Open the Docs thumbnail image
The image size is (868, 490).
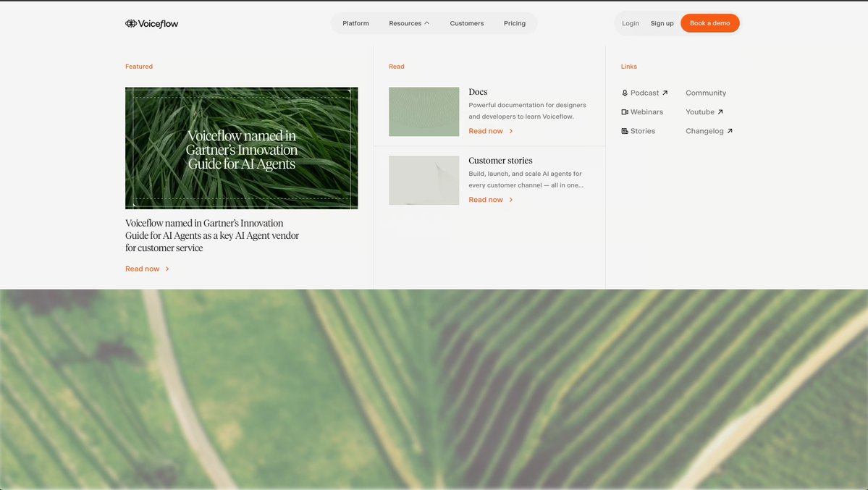click(424, 111)
